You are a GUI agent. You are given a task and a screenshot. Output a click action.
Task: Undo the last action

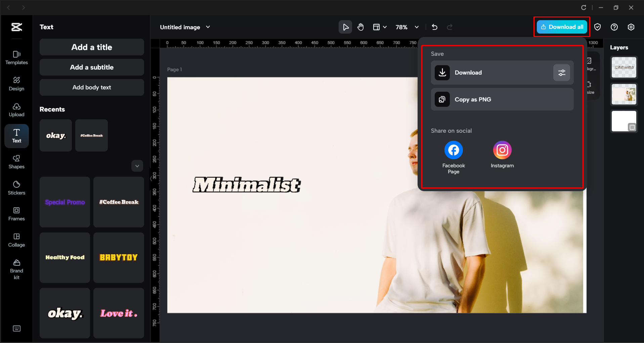[x=434, y=27]
